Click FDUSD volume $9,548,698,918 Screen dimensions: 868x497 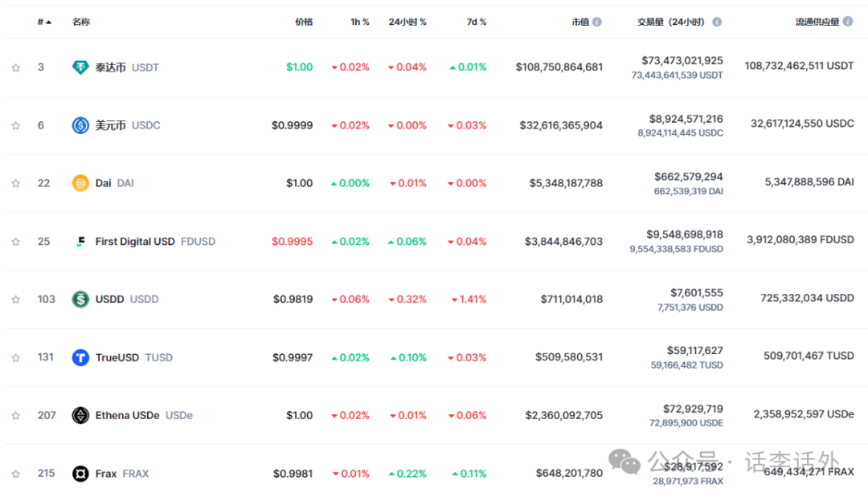click(x=685, y=234)
